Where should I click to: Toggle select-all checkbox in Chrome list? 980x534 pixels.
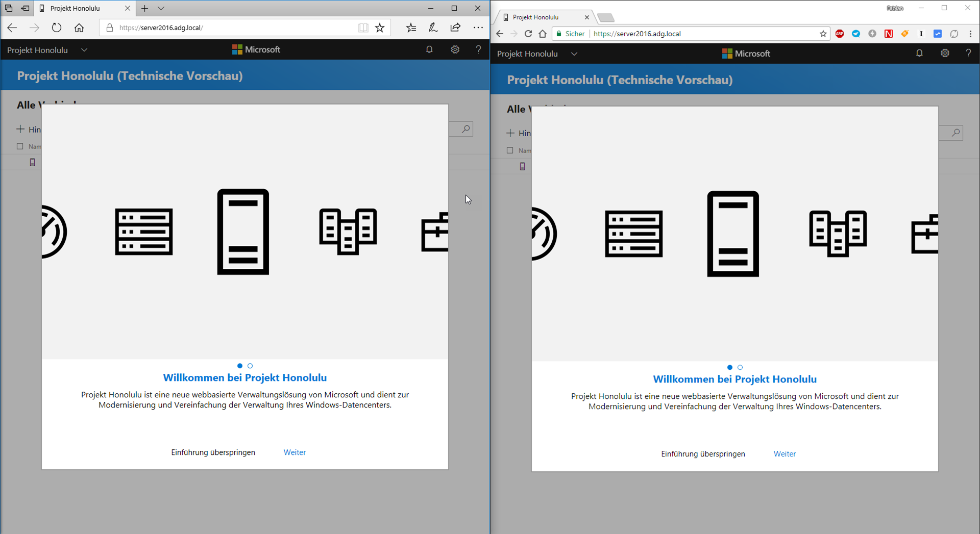pos(510,150)
